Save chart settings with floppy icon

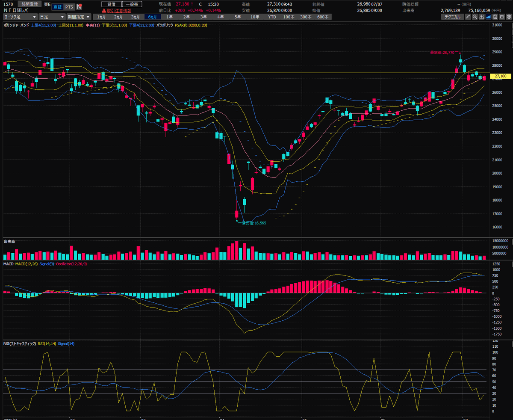coord(495,17)
